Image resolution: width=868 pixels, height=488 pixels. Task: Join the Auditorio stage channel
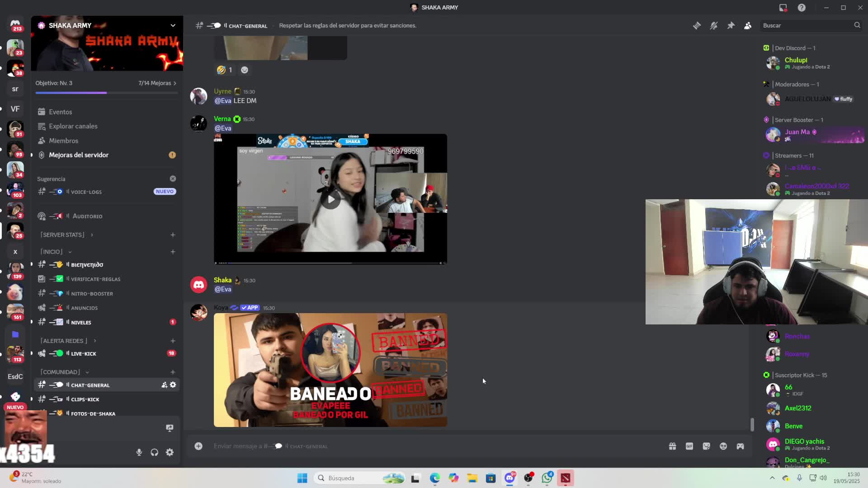107,216
